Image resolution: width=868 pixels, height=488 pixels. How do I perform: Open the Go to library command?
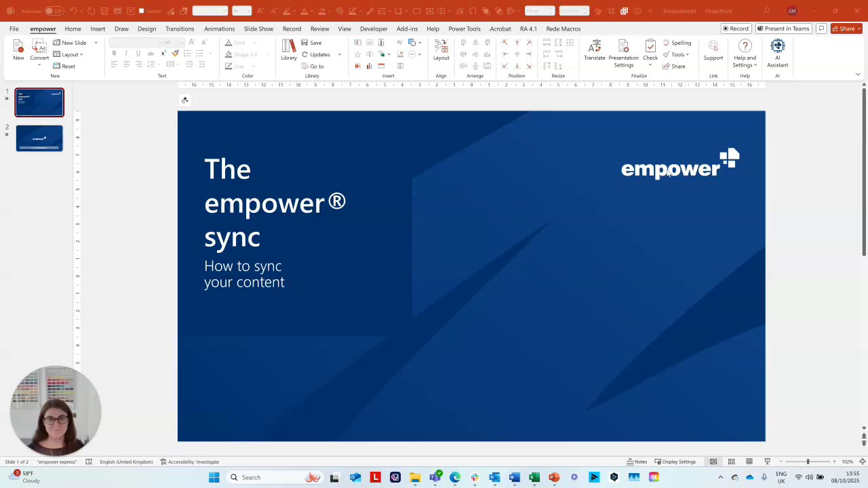(x=313, y=66)
